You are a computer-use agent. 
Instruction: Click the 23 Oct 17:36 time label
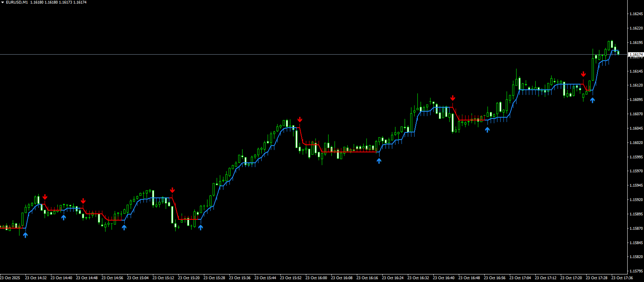click(x=622, y=278)
